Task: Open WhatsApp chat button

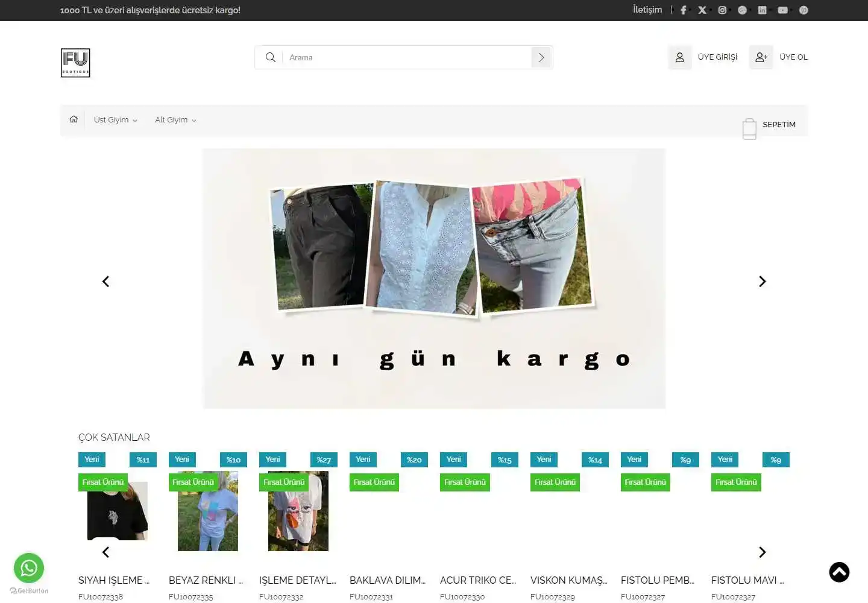Action: pyautogui.click(x=29, y=568)
